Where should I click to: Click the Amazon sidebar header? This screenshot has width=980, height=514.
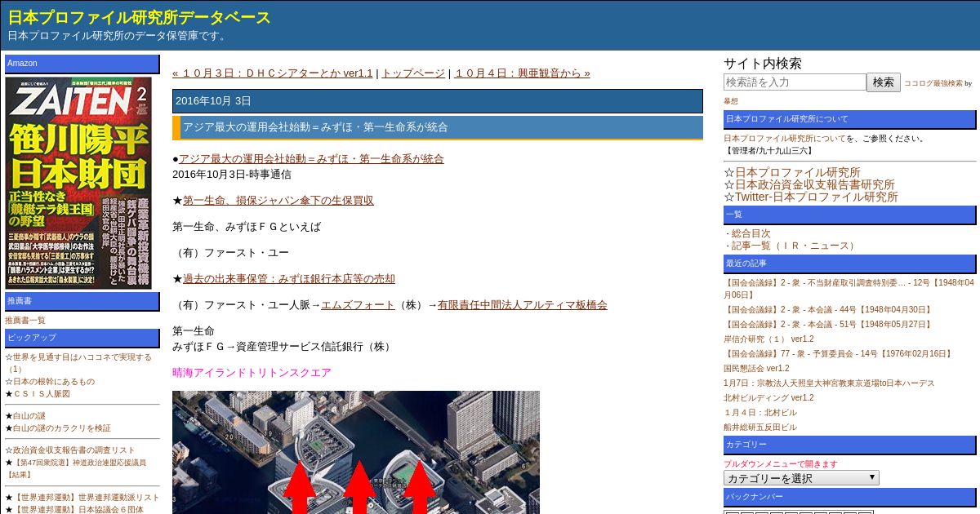(x=82, y=64)
